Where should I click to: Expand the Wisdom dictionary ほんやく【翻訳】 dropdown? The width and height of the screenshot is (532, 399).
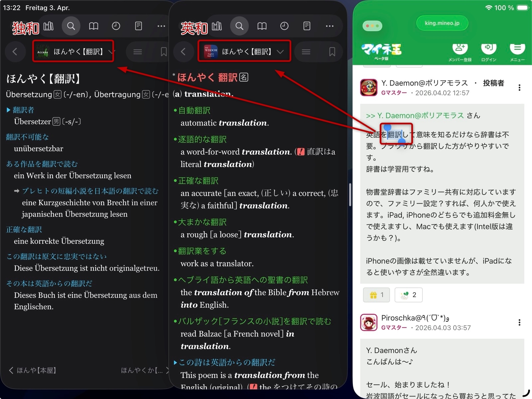coord(280,52)
